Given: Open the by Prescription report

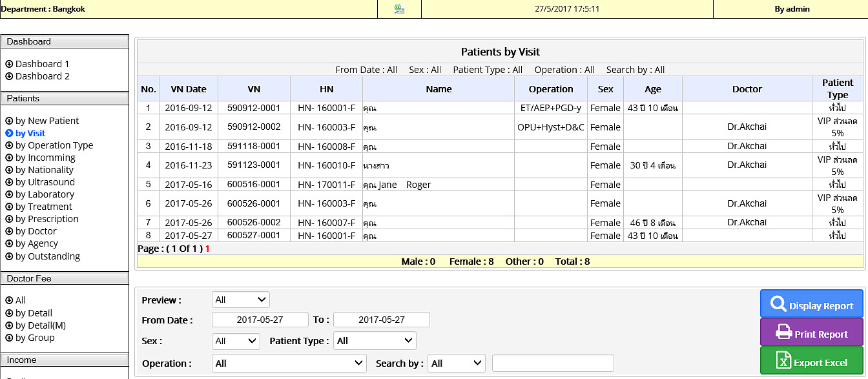Looking at the screenshot, I should [x=47, y=219].
